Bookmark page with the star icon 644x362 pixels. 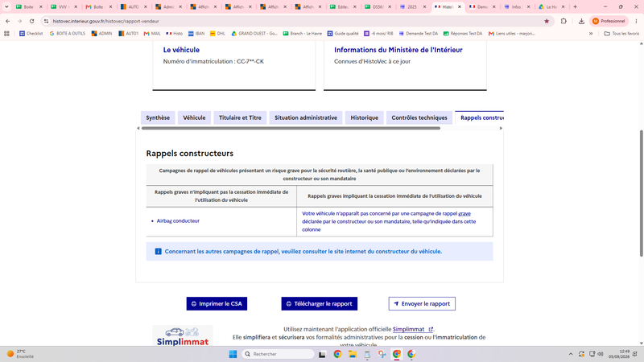coord(547,21)
